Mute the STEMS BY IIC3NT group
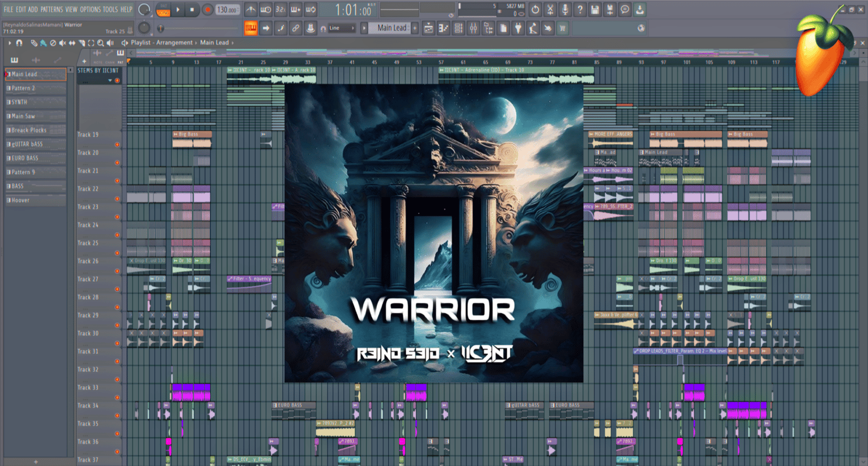 pos(117,80)
